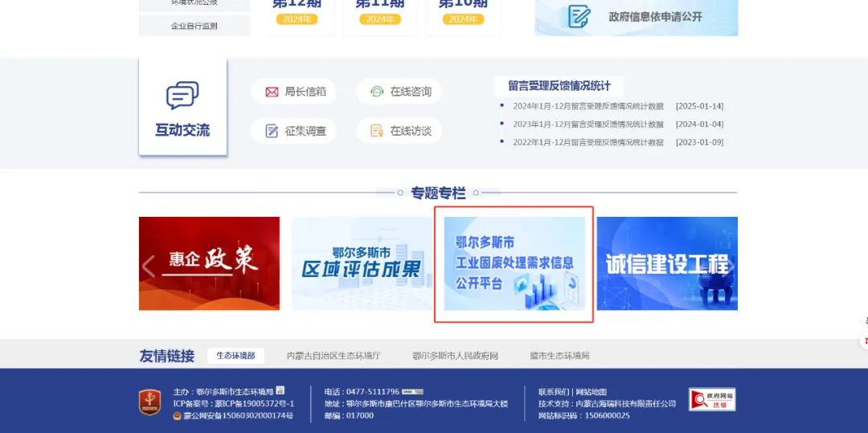Screen dimensions: 868x433
Task: Select the 生态环境部 friendly-links tab
Action: [235, 356]
